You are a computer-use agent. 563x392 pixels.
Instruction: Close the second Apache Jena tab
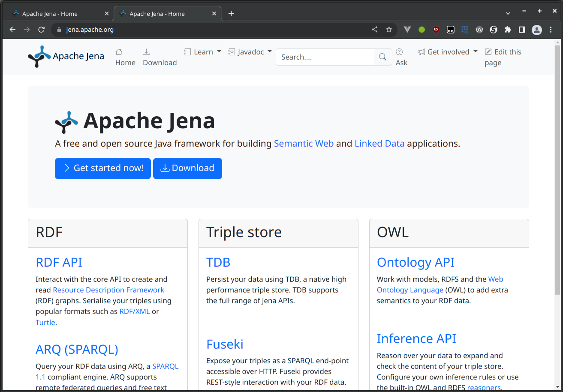214,14
